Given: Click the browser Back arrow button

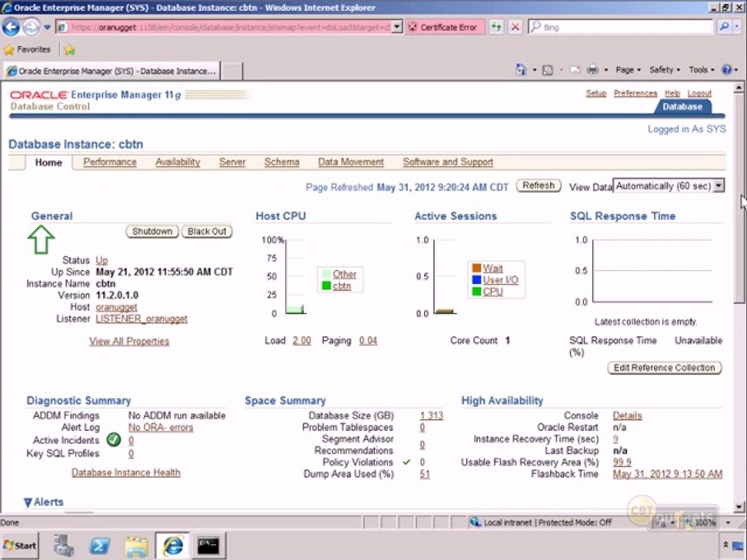Looking at the screenshot, I should pos(11,27).
